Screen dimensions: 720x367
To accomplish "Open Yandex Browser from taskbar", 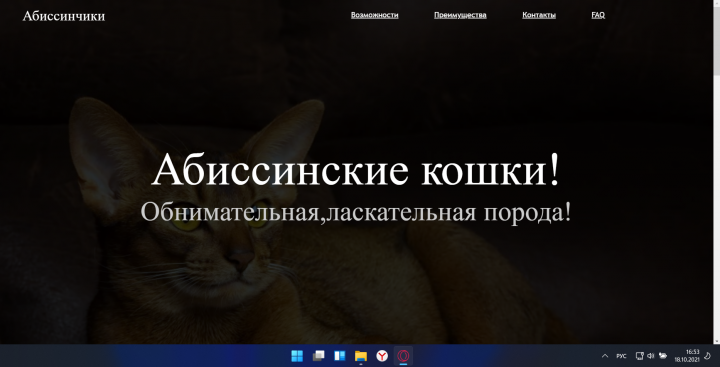I will click(x=382, y=356).
